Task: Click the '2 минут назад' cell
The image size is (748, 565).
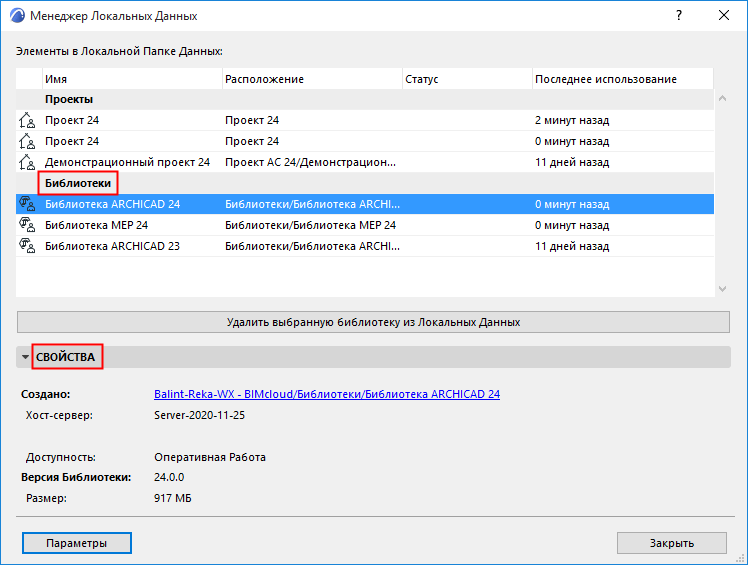Action: (572, 120)
